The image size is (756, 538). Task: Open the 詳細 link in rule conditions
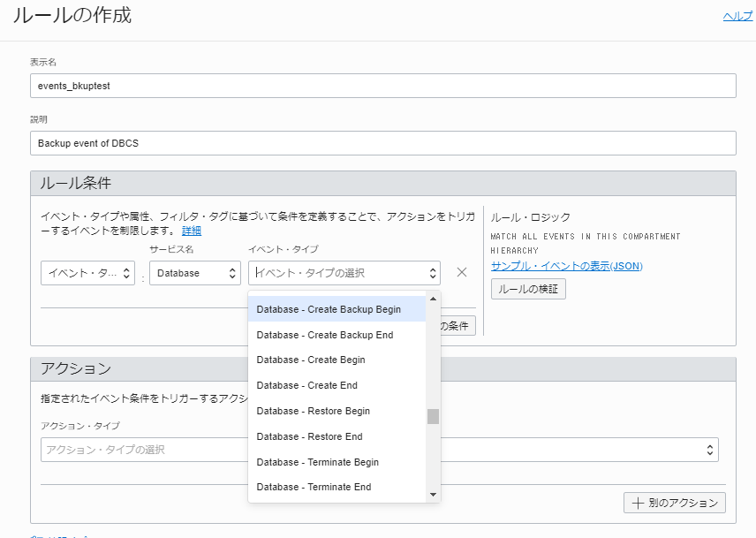click(192, 231)
